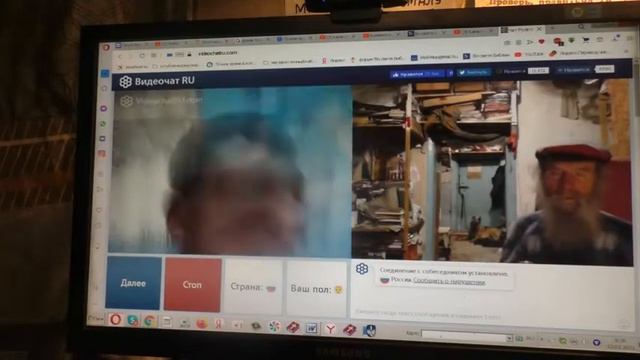The image size is (640, 360).
Task: Open the Ваш пол gender selector
Action: (317, 289)
